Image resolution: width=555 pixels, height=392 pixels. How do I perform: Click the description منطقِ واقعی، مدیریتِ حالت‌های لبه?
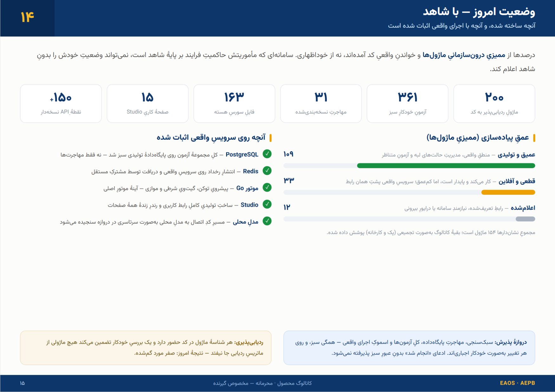[436, 155]
